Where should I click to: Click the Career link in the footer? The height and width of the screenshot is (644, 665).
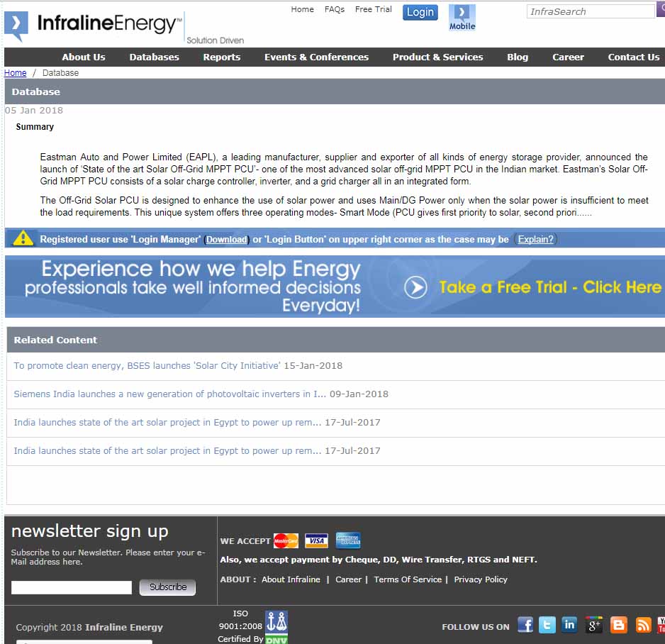(349, 579)
